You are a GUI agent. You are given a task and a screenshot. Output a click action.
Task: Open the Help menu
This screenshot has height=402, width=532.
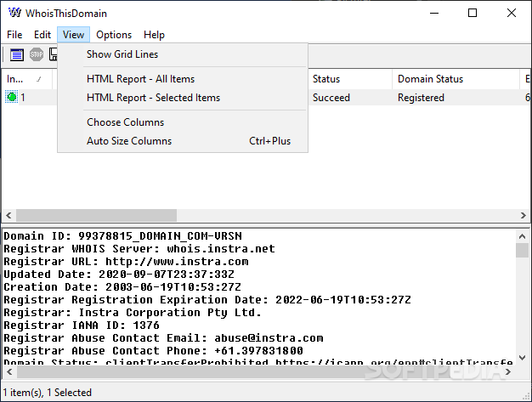tap(154, 35)
